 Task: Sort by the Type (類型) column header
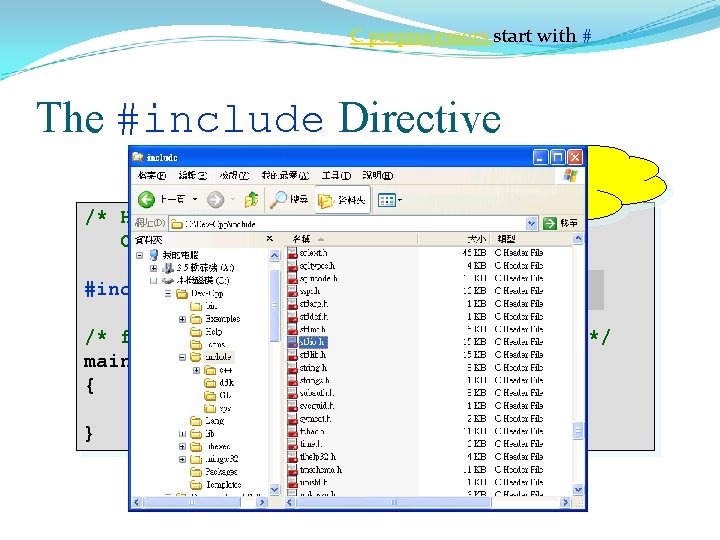pos(532,239)
